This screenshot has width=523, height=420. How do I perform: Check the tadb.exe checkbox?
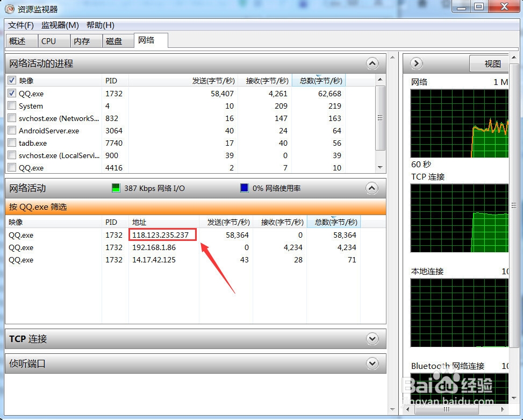[x=12, y=143]
